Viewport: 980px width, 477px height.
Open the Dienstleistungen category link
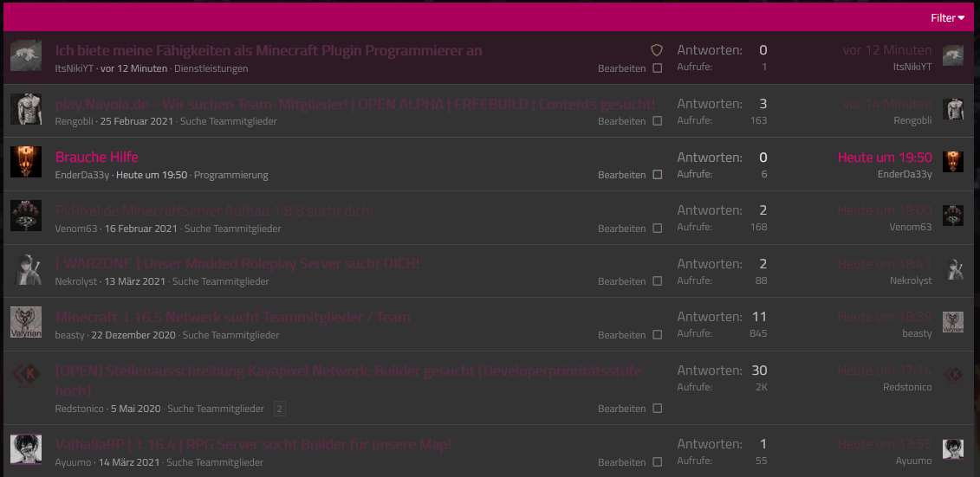[x=211, y=68]
